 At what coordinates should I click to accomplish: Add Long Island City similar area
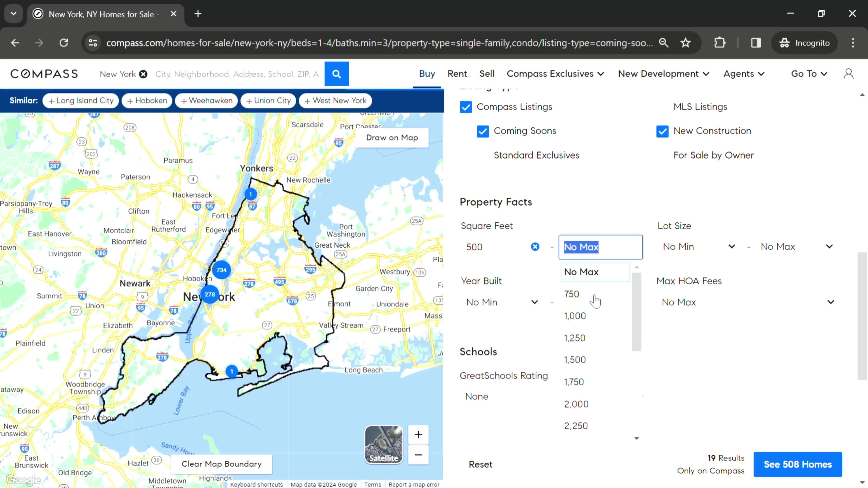coord(80,101)
